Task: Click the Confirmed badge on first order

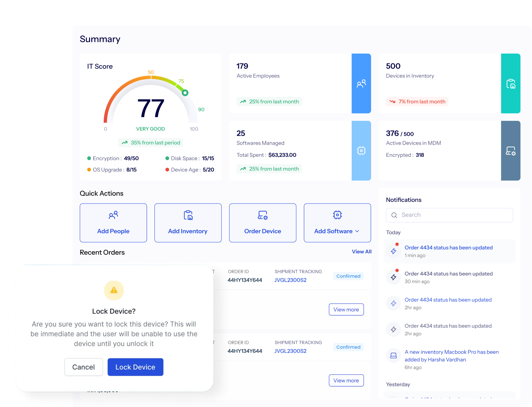Action: tap(349, 276)
